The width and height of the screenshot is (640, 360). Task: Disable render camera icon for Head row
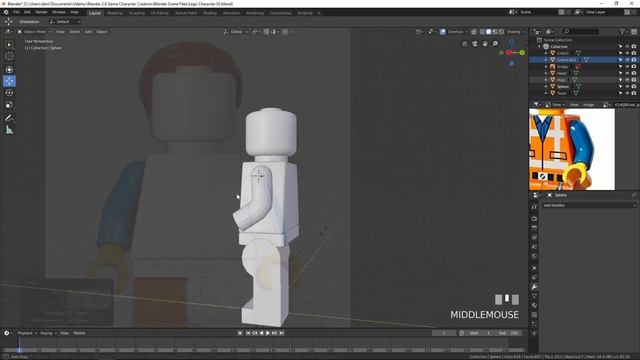coord(634,73)
